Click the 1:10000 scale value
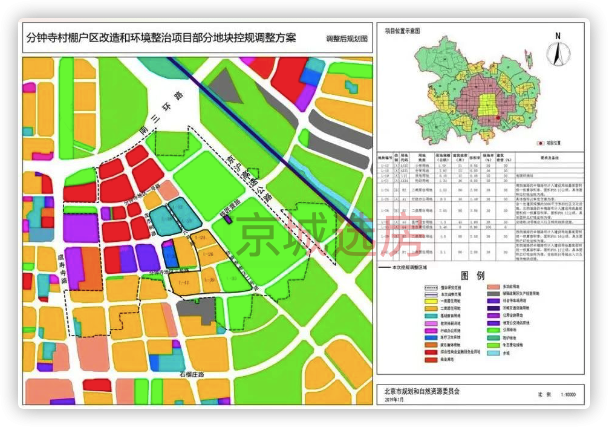 tap(568, 394)
